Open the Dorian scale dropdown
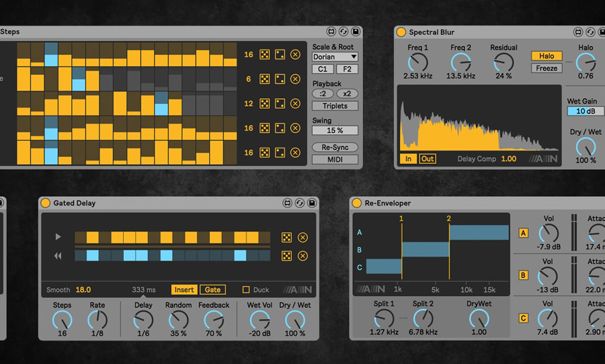The height and width of the screenshot is (364, 605). [335, 57]
